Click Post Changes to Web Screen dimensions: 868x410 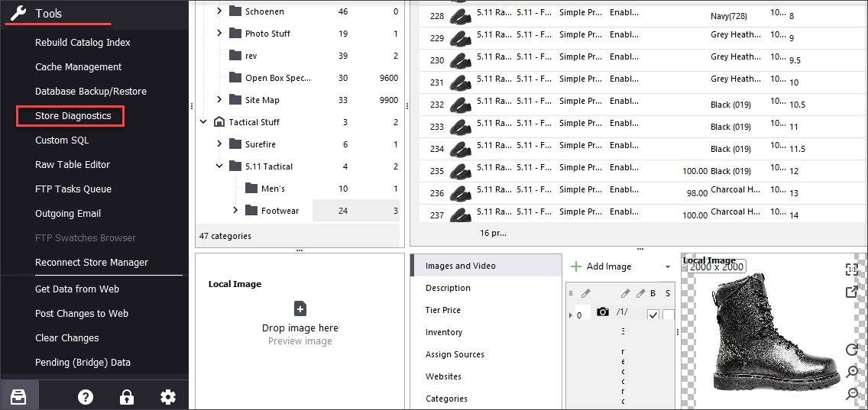(x=81, y=313)
